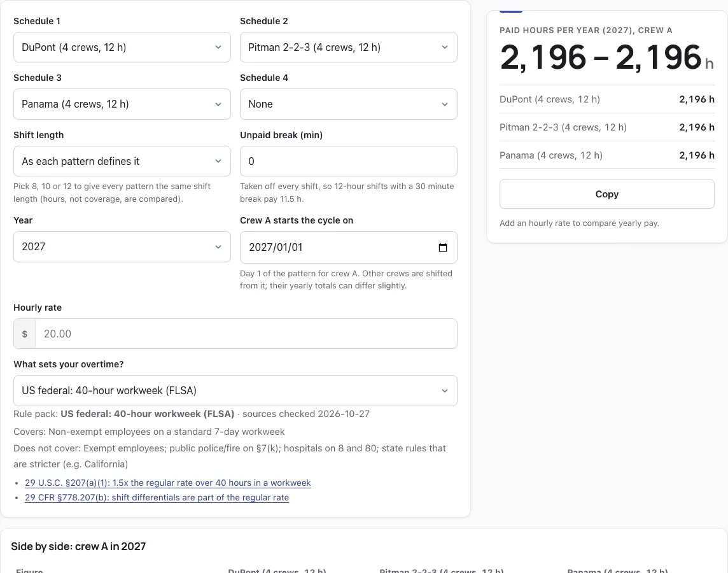This screenshot has height=573, width=728.
Task: Click the 'Pick 8, 10 or 12' shift length hint
Action: [x=112, y=193]
